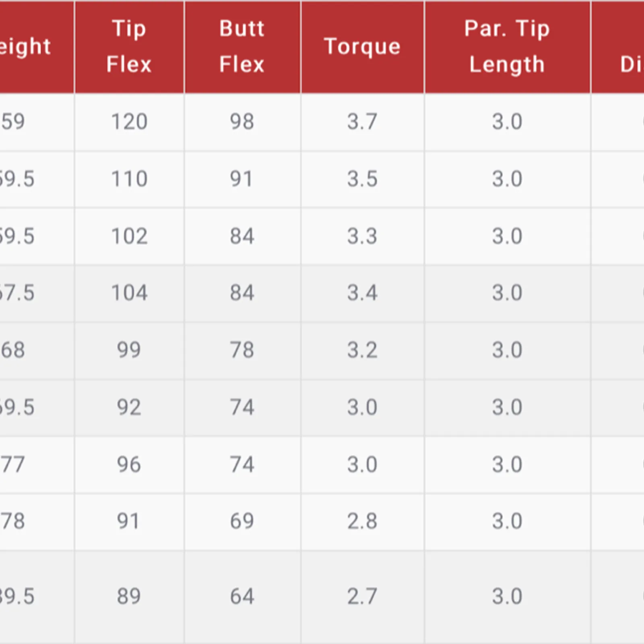Select the Torque cell showing 3.5
Image resolution: width=644 pixels, height=644 pixels.
click(x=362, y=179)
